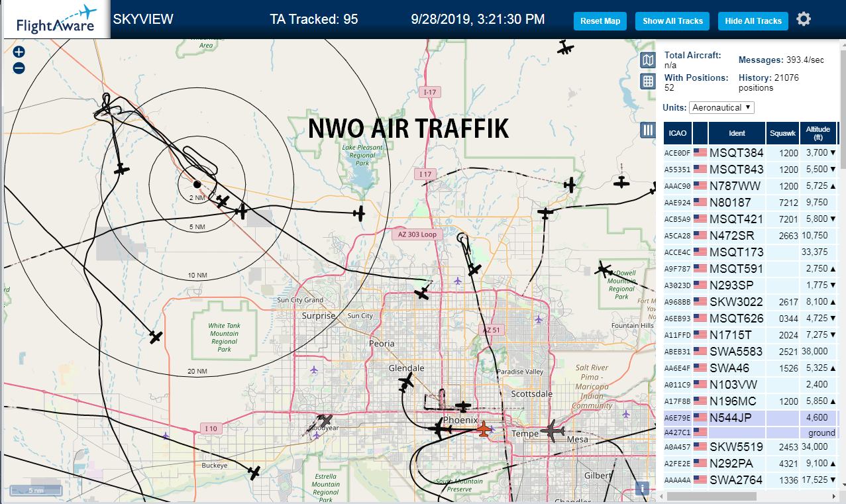The width and height of the screenshot is (846, 504).
Task: Sort table by Ident column header
Action: click(x=737, y=133)
